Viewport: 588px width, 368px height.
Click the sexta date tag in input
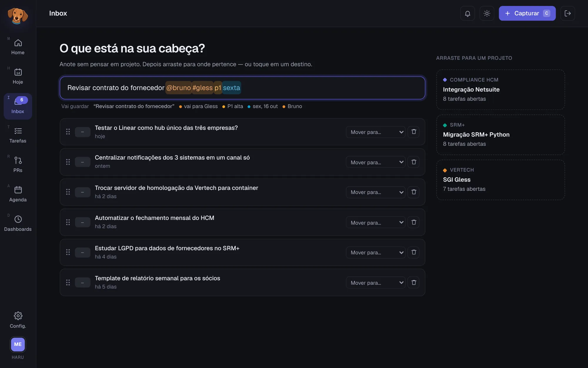click(231, 88)
